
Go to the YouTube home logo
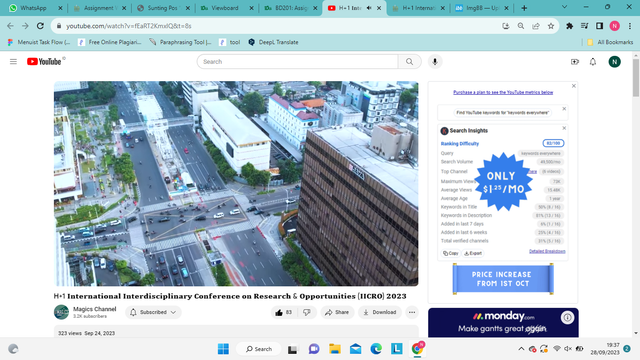(44, 62)
